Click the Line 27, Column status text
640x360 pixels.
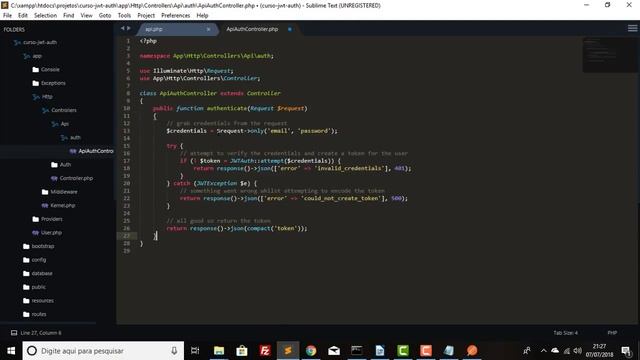point(41,333)
